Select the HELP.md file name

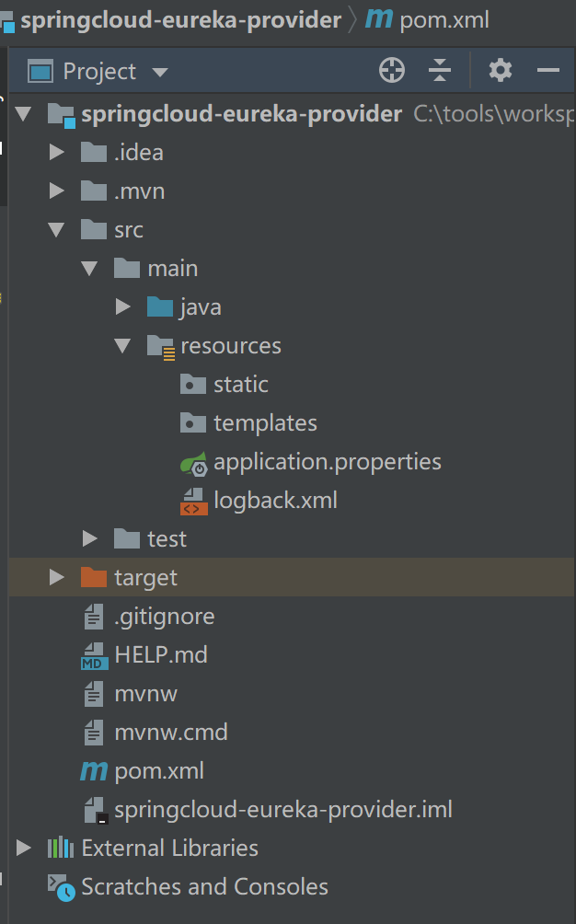coord(161,654)
